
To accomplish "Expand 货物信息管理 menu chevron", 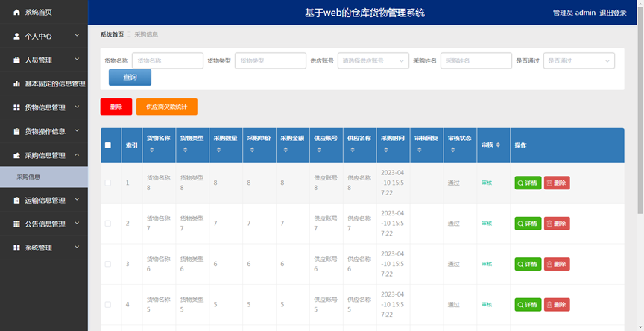I will (x=77, y=107).
